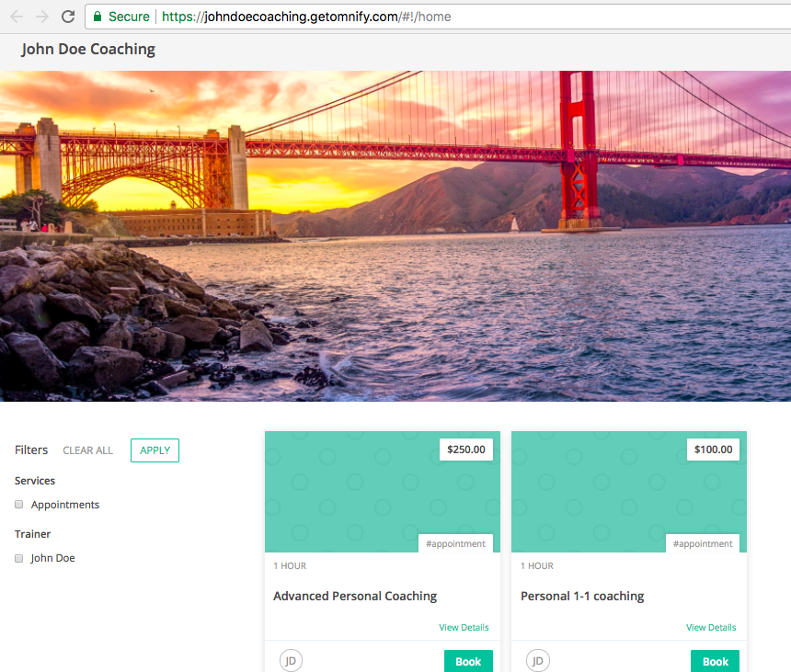
Task: Reload the page with the refresh icon
Action: tap(68, 17)
